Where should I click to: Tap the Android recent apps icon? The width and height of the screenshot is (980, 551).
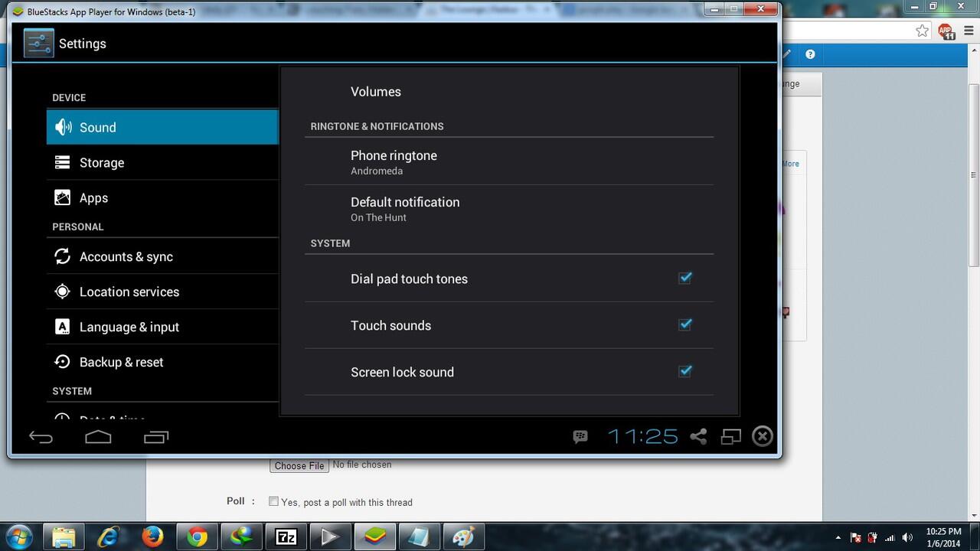[x=156, y=437]
